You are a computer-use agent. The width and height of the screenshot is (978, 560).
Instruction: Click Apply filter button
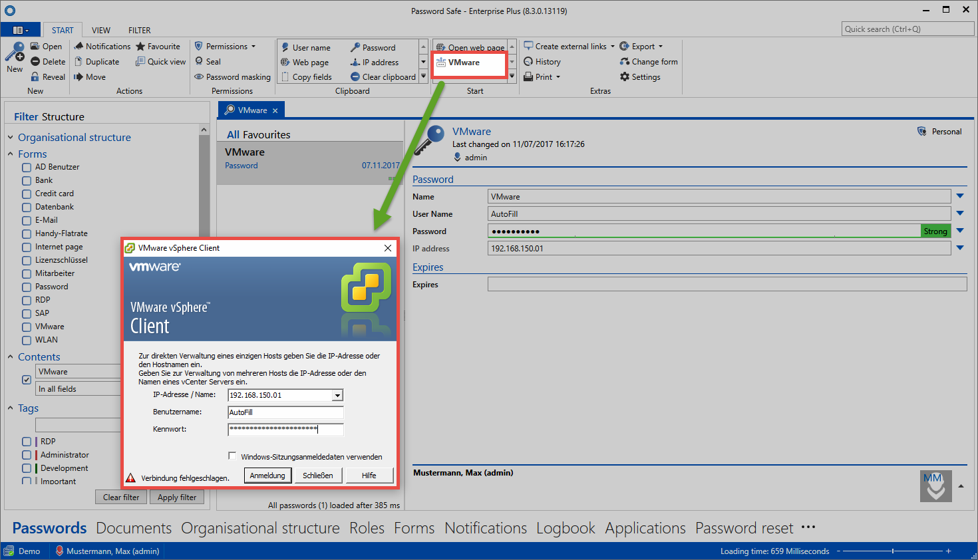(177, 497)
